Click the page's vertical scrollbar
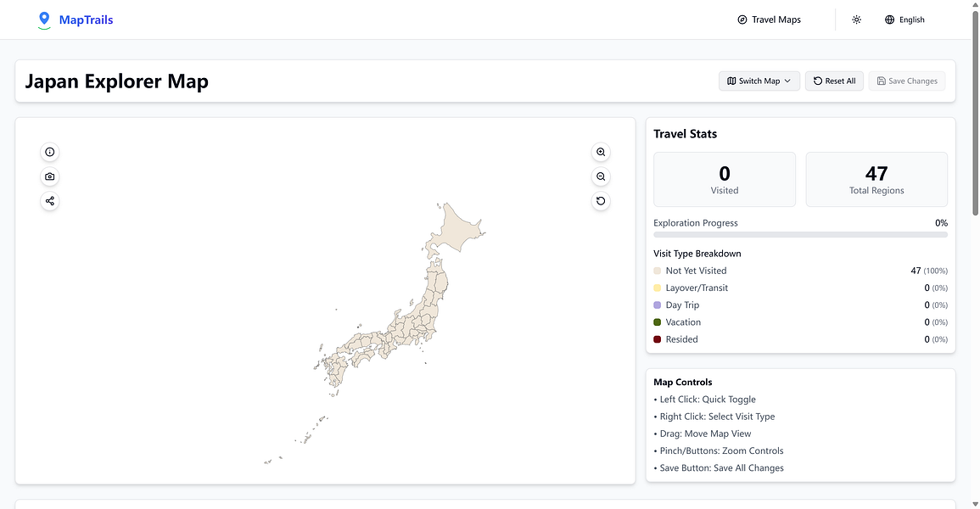Viewport: 980px width, 509px height. click(975, 110)
